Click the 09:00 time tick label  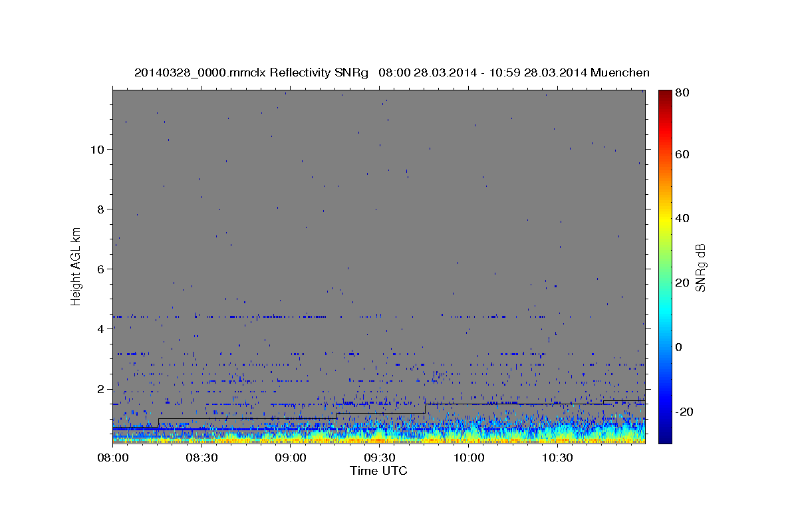(291, 458)
